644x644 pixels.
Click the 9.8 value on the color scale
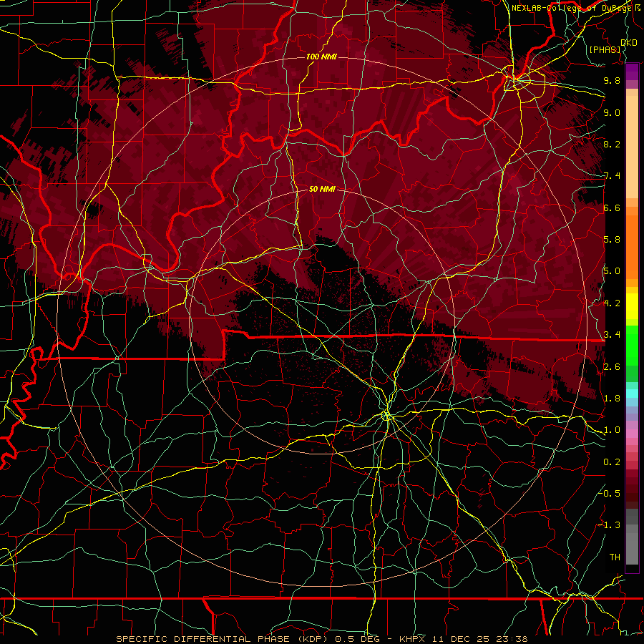click(612, 80)
